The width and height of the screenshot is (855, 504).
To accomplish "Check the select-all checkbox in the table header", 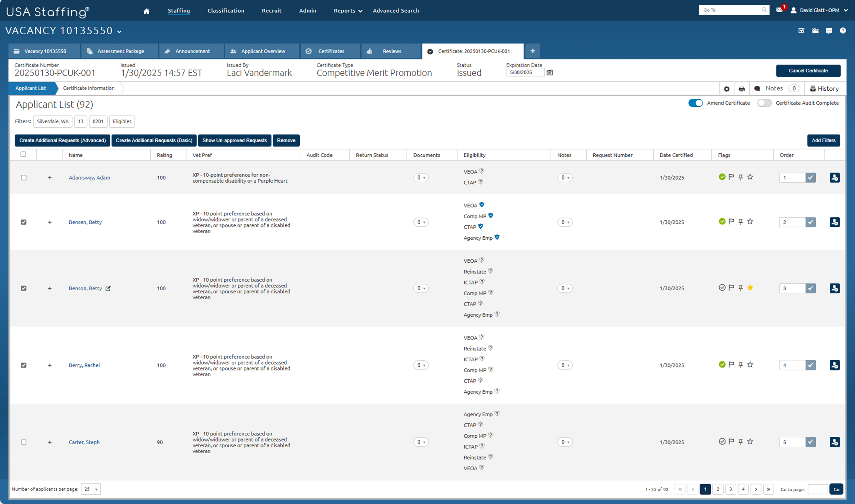I will point(23,154).
